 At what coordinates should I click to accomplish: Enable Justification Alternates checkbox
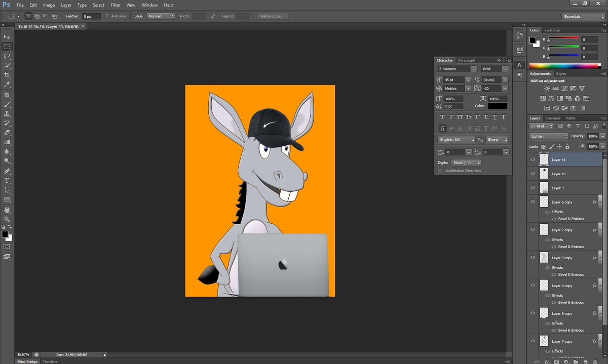pyautogui.click(x=440, y=171)
